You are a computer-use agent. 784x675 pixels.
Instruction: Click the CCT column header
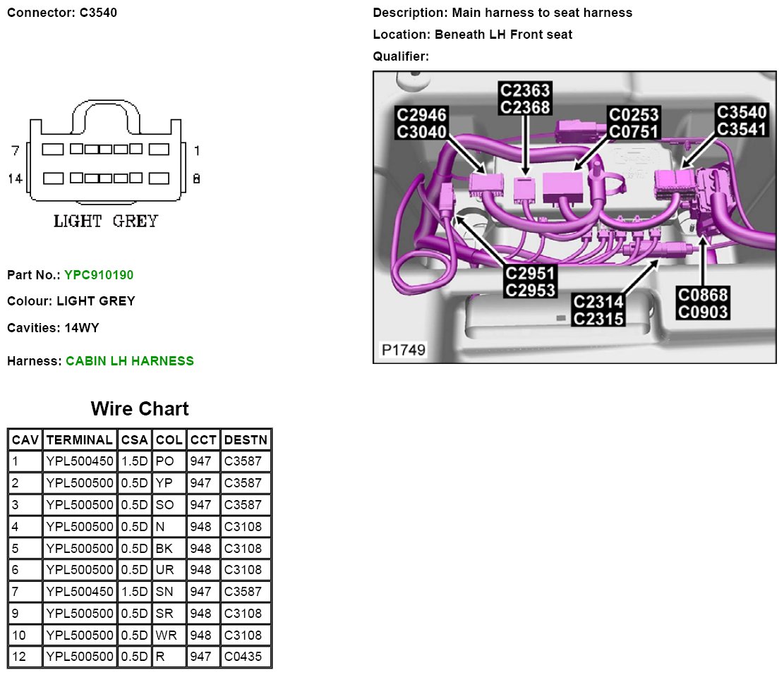203,440
